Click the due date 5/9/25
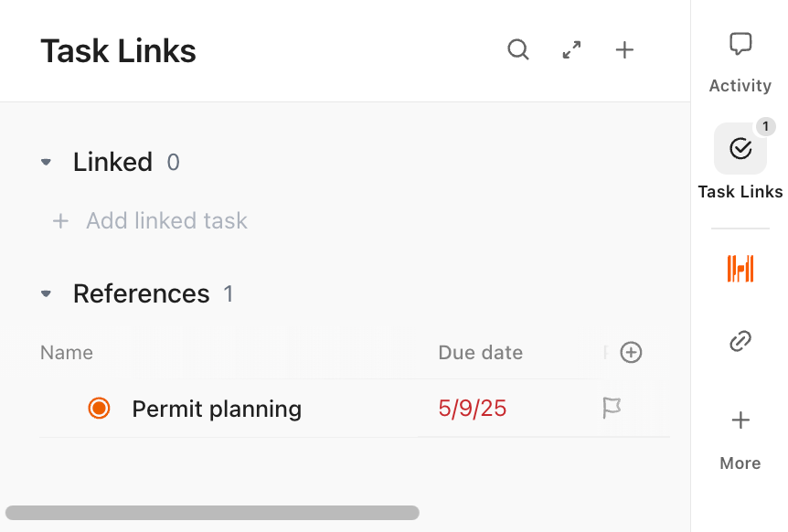The width and height of the screenshot is (788, 532). [x=472, y=409]
